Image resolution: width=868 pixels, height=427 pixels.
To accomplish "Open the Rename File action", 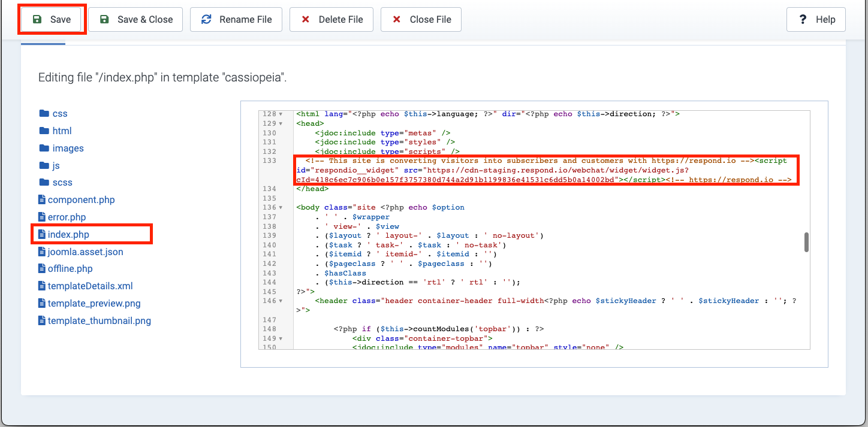I will 236,20.
